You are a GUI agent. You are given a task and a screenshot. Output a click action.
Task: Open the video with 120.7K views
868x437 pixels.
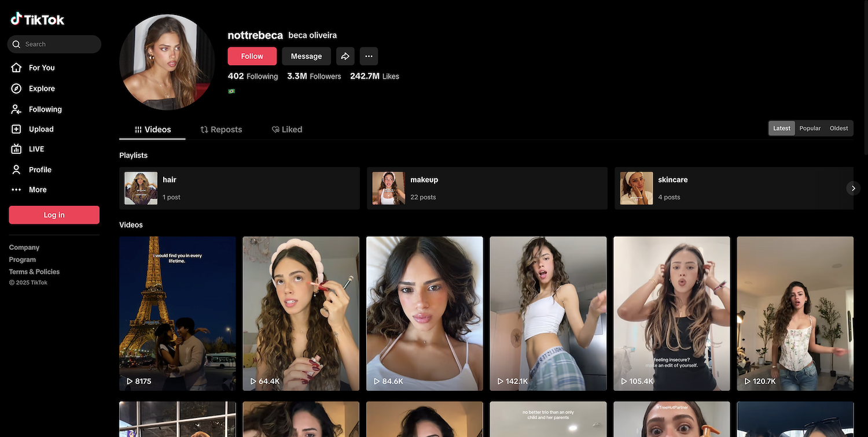coord(795,313)
